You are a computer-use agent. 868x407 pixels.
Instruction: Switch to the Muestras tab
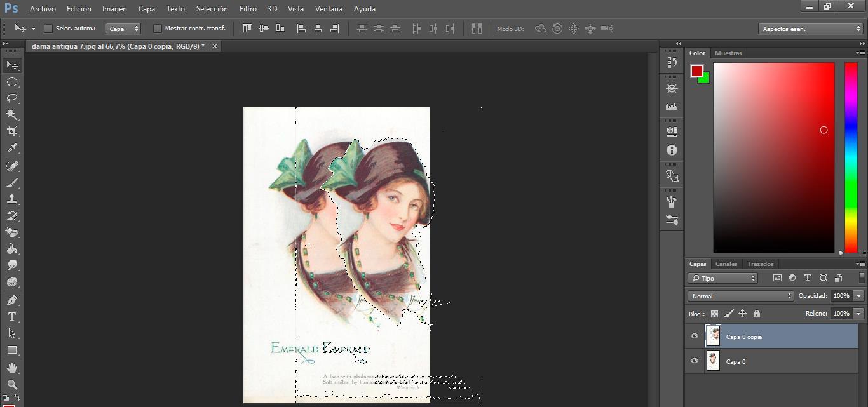click(728, 53)
